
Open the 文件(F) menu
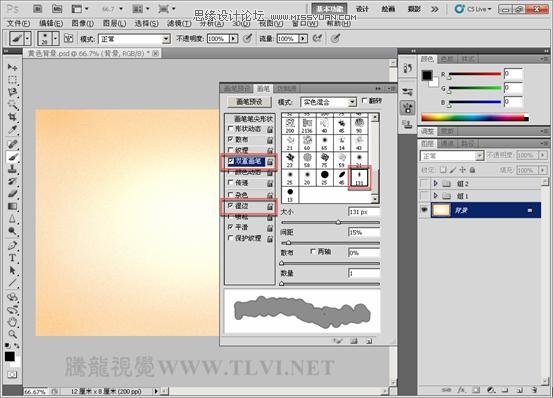(18, 23)
